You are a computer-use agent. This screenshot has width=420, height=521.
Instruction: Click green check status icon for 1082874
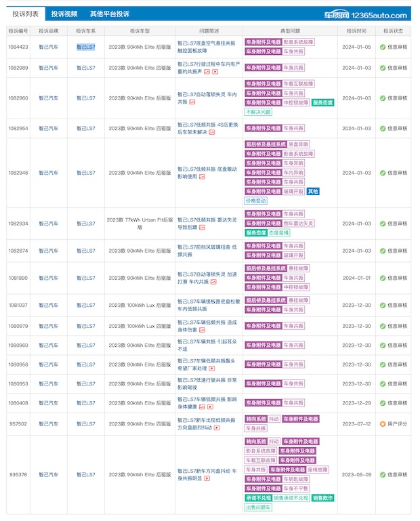click(383, 251)
